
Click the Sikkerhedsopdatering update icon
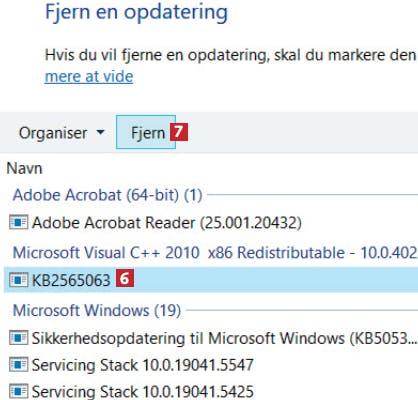(x=18, y=338)
